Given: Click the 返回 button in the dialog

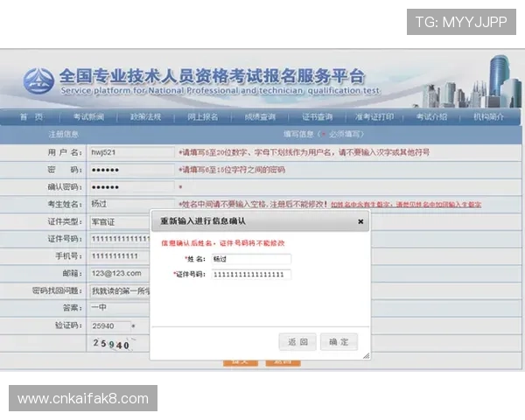Looking at the screenshot, I should coord(297,342).
